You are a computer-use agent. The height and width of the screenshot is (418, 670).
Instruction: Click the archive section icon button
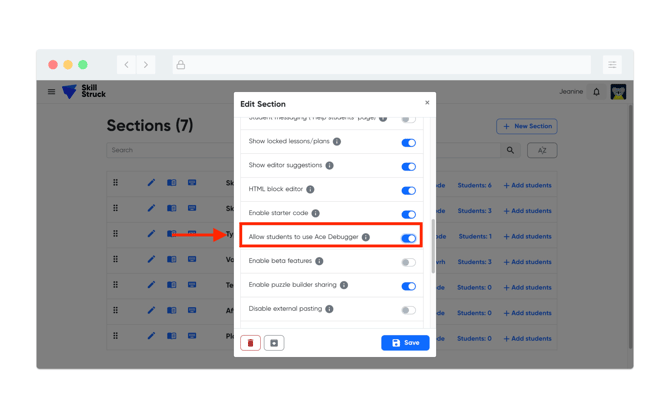pyautogui.click(x=274, y=343)
